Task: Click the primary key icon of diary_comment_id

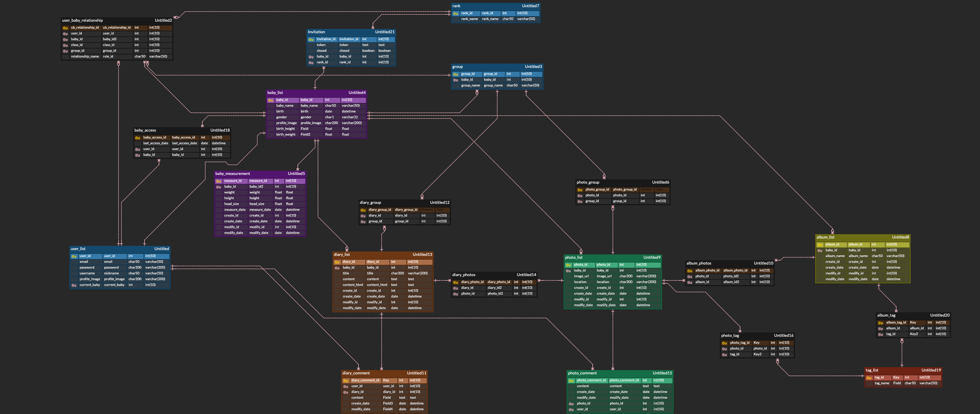Action: [346, 380]
